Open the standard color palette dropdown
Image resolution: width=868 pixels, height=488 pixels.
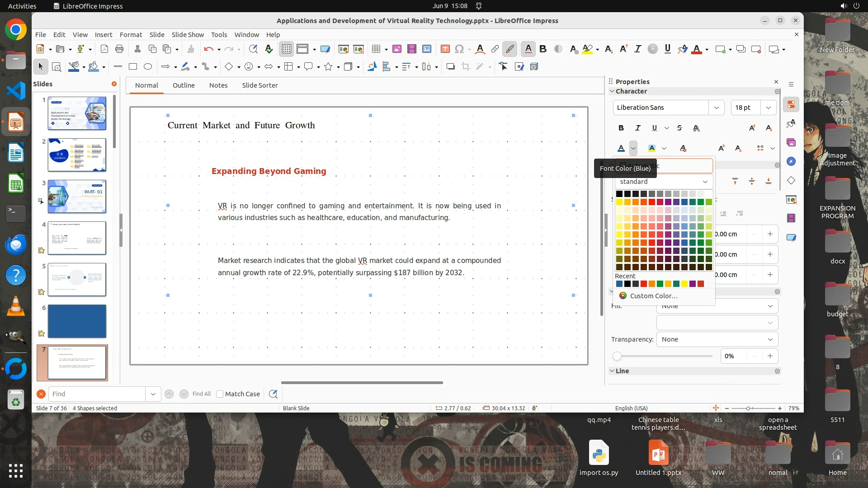click(663, 182)
